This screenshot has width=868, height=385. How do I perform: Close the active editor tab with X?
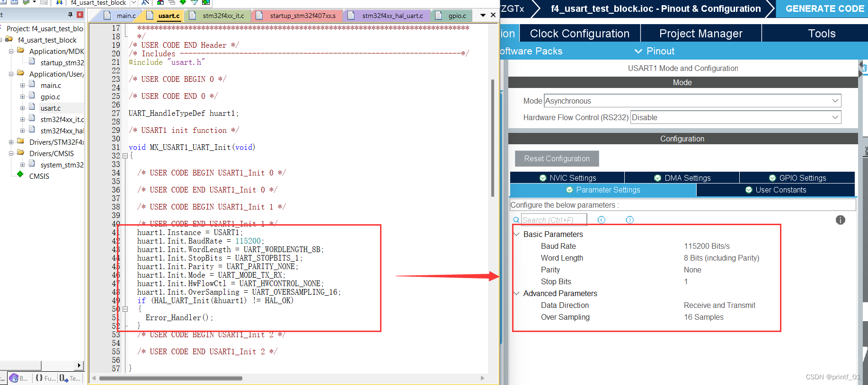point(493,15)
